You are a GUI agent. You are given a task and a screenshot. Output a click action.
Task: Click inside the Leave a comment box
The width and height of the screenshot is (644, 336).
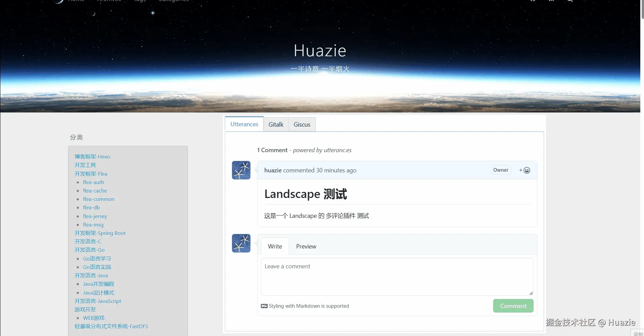tap(397, 276)
